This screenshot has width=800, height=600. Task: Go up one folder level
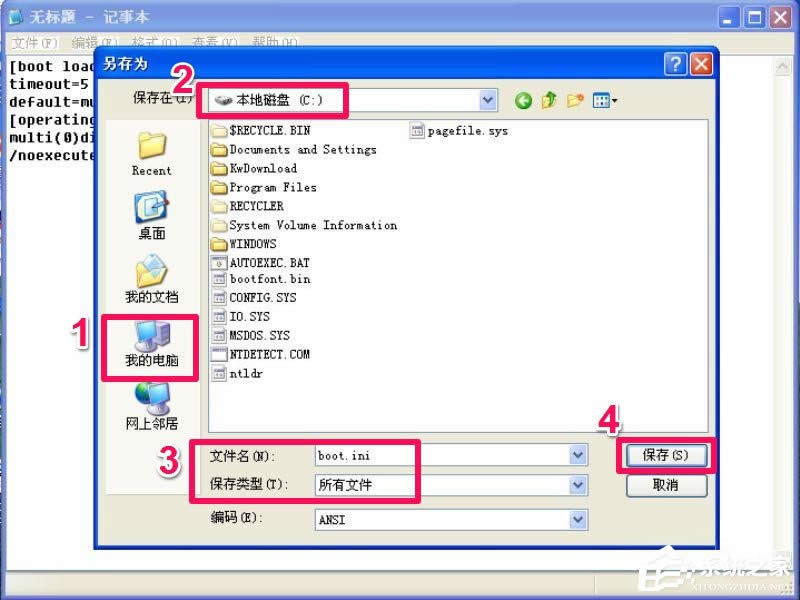tap(549, 100)
